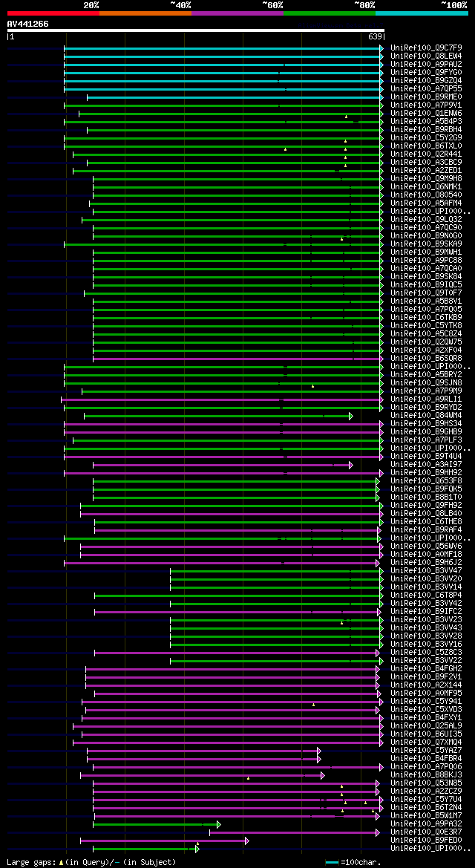Select the UniRef100_A7P9V1 label

(426, 105)
